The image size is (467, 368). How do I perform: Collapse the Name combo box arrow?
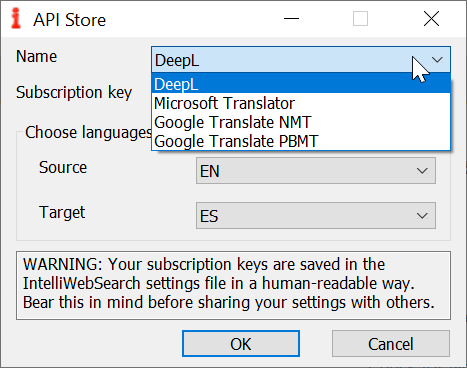pyautogui.click(x=437, y=60)
